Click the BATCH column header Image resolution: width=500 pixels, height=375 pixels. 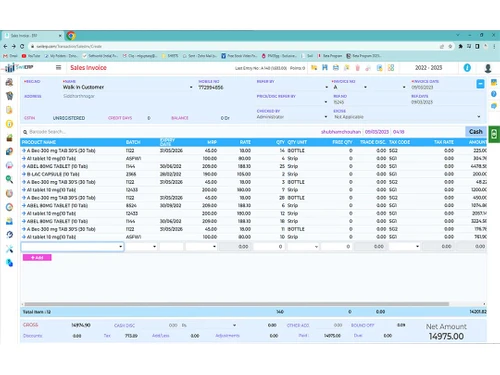[x=133, y=142]
